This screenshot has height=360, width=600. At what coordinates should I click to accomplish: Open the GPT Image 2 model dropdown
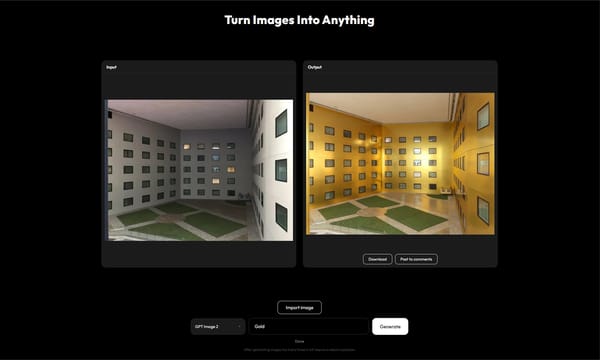(x=218, y=327)
